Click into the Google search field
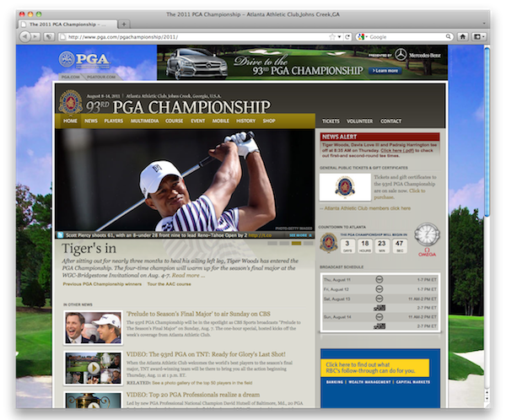 [406, 37]
